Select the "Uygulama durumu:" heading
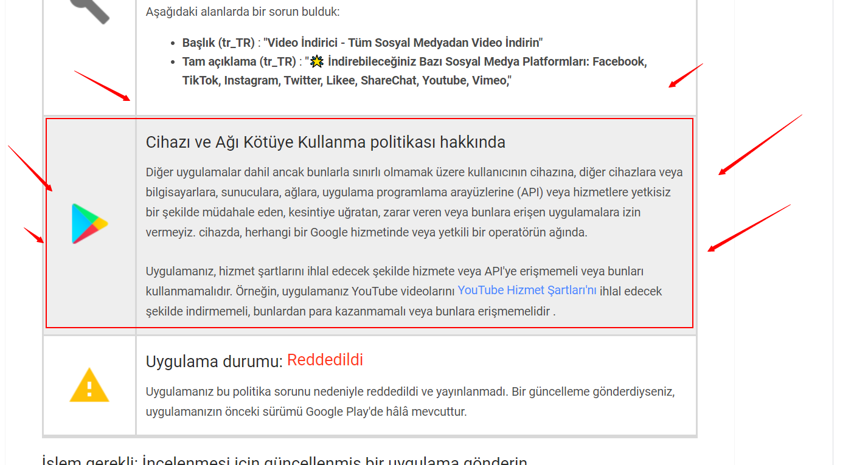 pyautogui.click(x=214, y=362)
